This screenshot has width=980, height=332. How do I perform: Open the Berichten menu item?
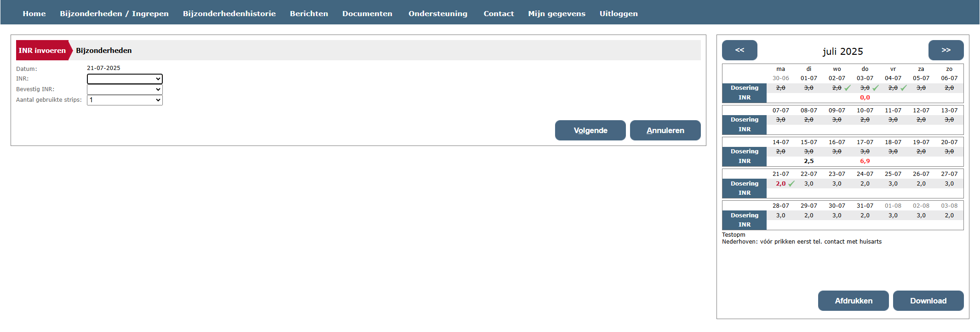click(309, 13)
